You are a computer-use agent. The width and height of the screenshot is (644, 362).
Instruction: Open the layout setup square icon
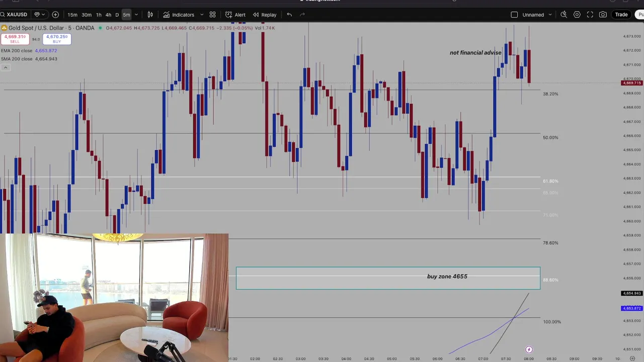click(x=514, y=15)
